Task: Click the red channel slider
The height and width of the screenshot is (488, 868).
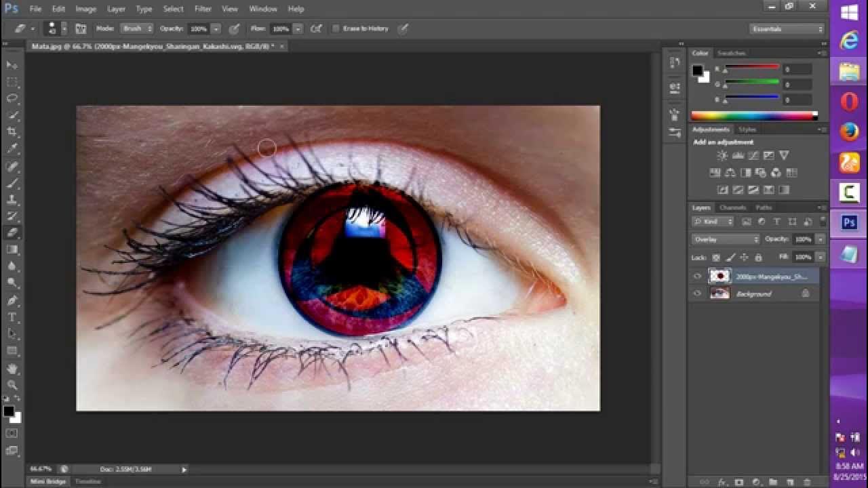Action: tap(751, 69)
